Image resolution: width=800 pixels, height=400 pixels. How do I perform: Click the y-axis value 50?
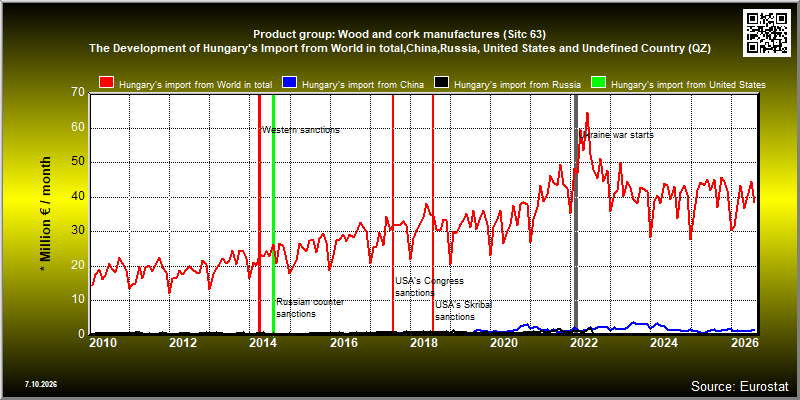click(78, 162)
